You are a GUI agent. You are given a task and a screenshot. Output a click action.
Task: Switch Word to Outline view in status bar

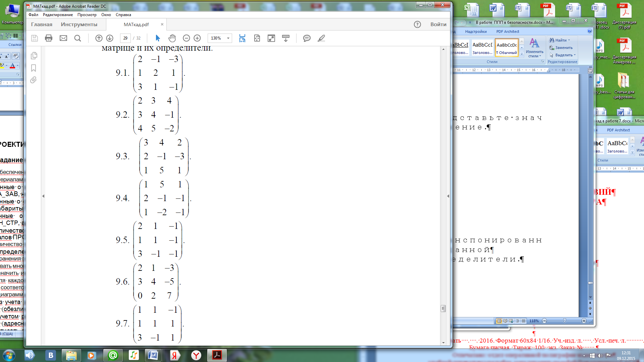[x=517, y=321]
